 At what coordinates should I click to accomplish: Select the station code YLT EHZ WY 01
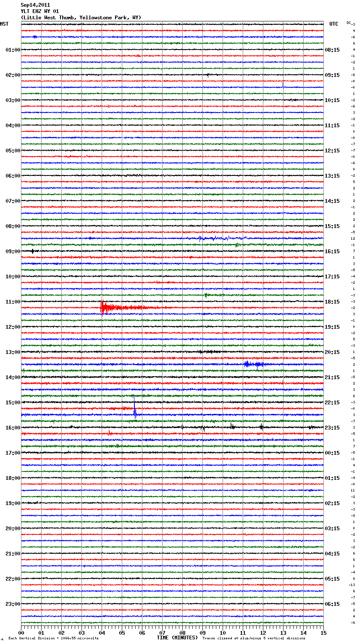click(x=40, y=11)
